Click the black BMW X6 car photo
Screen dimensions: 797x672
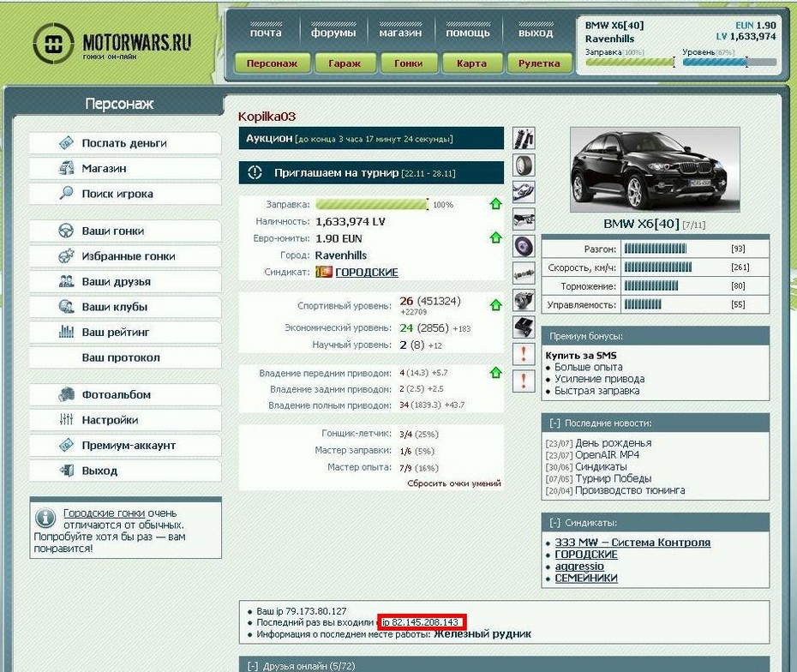pos(655,170)
